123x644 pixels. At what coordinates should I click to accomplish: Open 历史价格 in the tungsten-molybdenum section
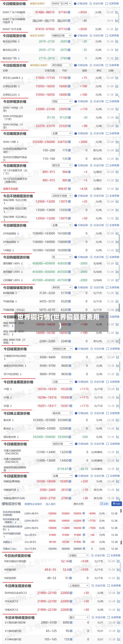click(x=97, y=257)
